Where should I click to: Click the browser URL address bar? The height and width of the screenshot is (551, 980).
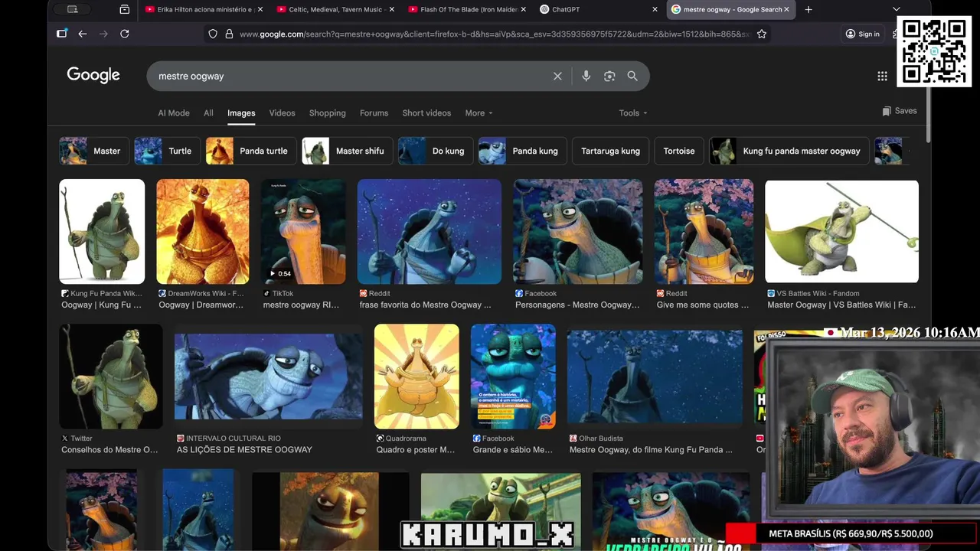coord(490,34)
